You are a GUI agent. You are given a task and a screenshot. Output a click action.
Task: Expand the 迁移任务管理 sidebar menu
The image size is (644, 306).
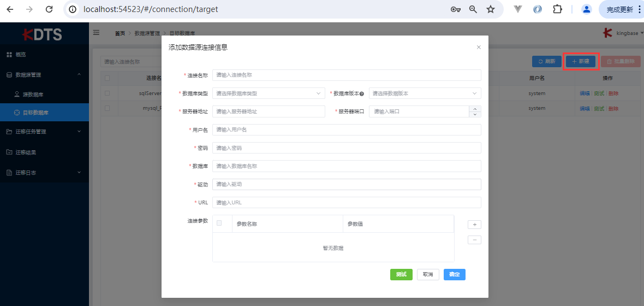[44, 132]
